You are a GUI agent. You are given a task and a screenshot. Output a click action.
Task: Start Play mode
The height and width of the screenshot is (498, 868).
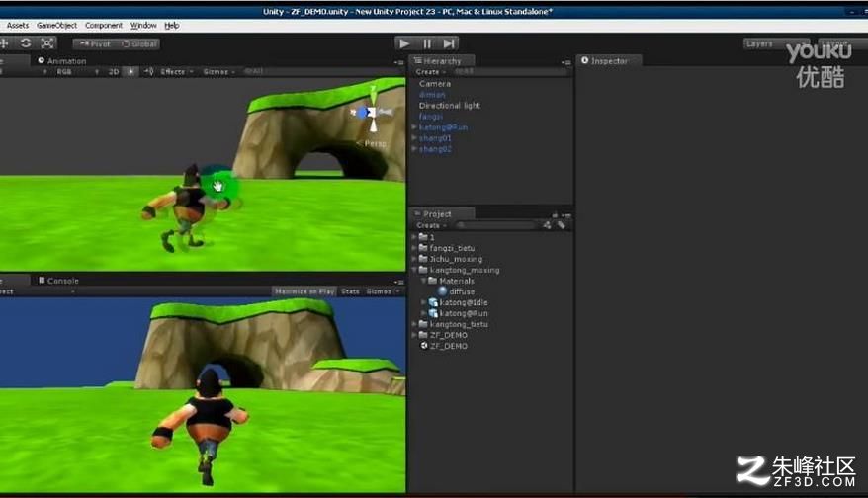[404, 43]
